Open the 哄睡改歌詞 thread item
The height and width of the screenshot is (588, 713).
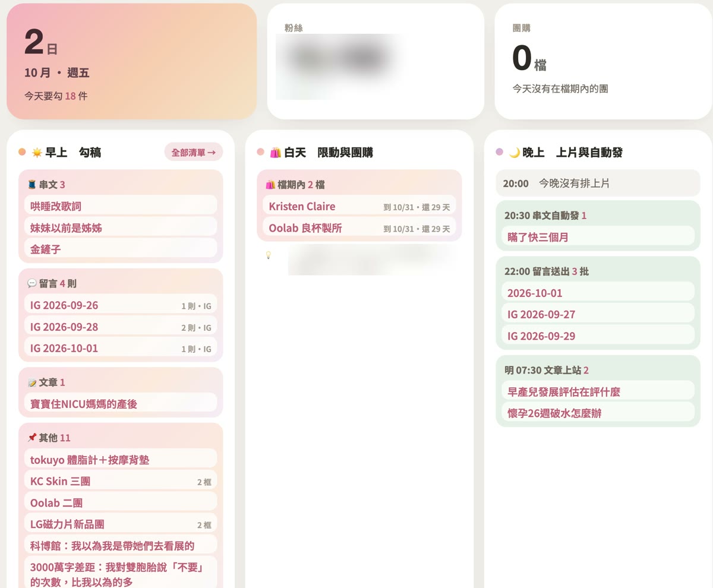click(x=121, y=206)
